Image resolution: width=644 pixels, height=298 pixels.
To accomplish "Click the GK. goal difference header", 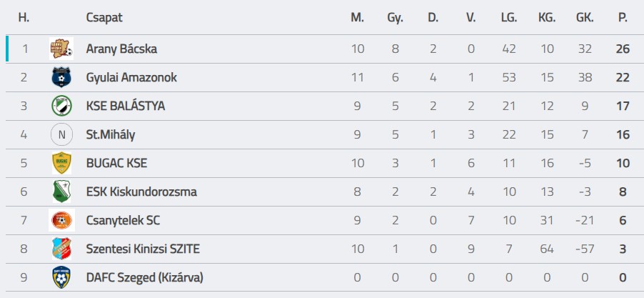I will 585,18.
